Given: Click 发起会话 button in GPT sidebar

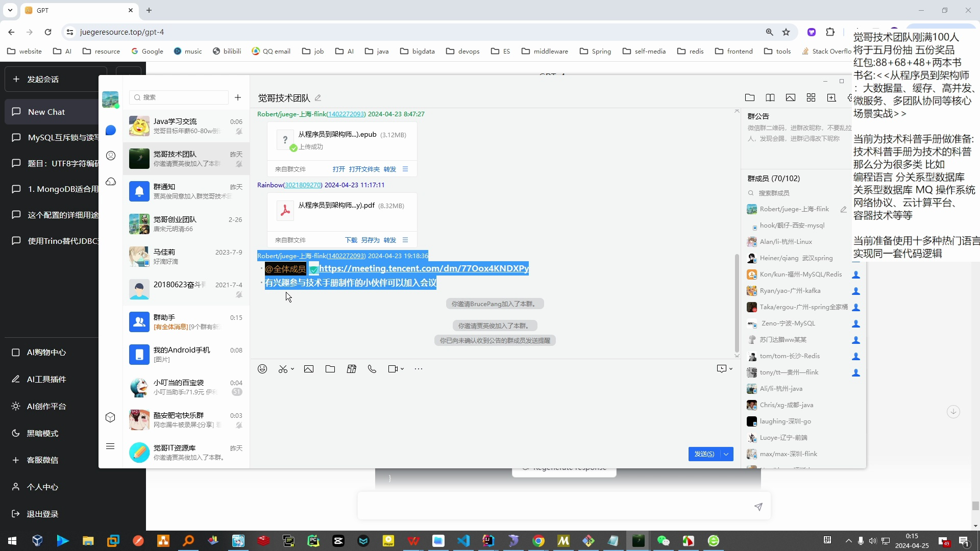Looking at the screenshot, I should click(x=56, y=79).
